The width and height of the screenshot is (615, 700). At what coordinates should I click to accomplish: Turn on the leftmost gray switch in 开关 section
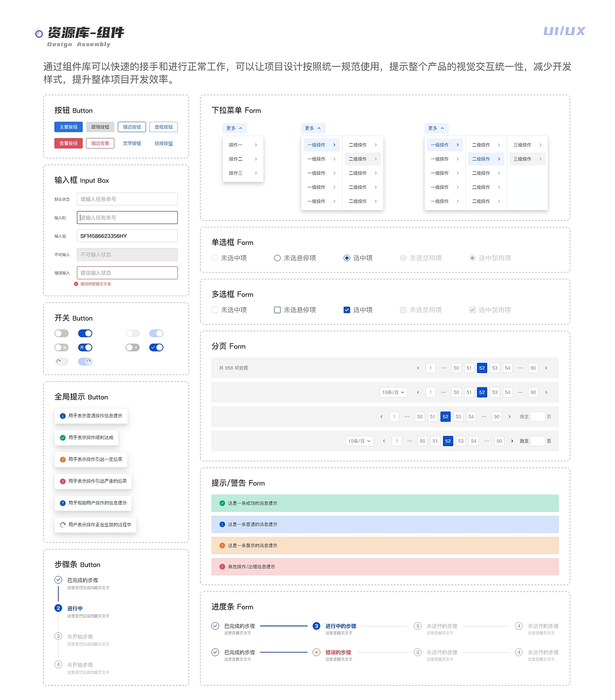pyautogui.click(x=61, y=333)
